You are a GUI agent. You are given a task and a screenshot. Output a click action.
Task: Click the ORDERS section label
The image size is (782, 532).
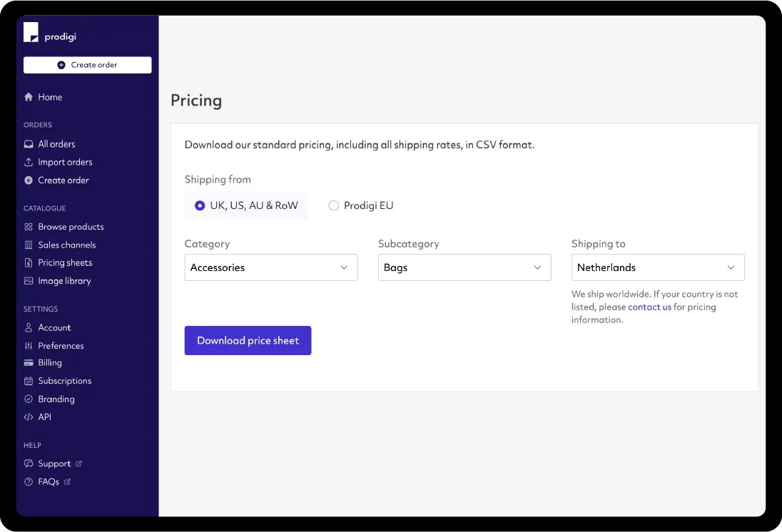pos(38,125)
